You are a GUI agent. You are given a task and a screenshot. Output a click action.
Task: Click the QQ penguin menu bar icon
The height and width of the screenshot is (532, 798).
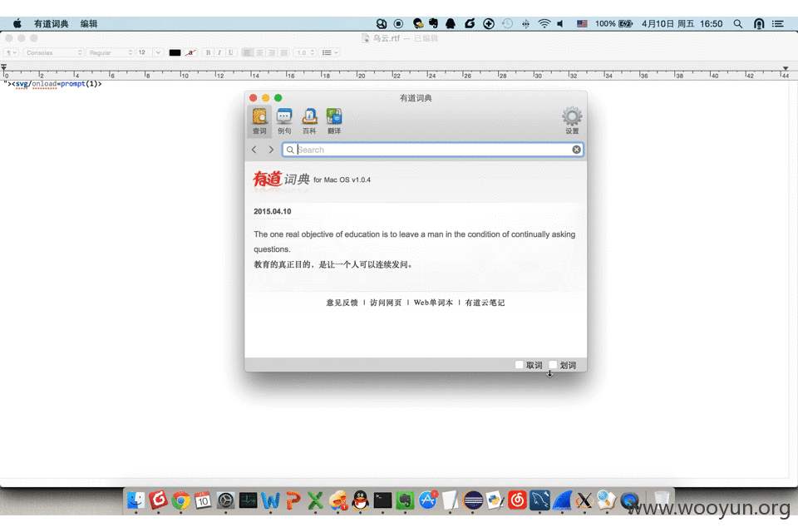click(451, 23)
